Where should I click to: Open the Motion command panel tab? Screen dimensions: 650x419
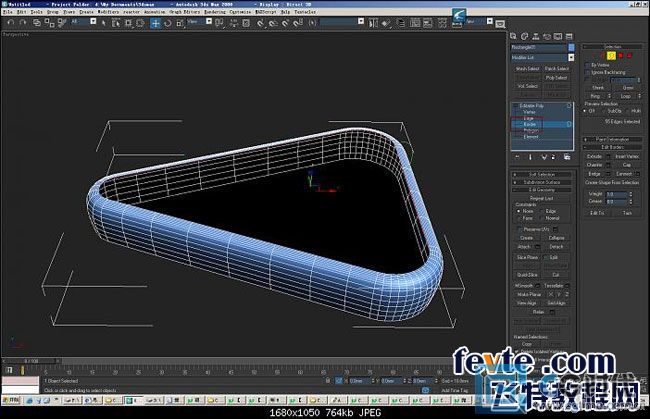coord(547,36)
